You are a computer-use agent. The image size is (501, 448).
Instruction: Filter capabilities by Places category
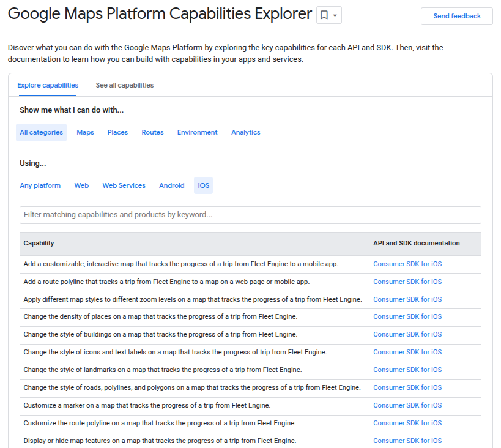point(117,132)
